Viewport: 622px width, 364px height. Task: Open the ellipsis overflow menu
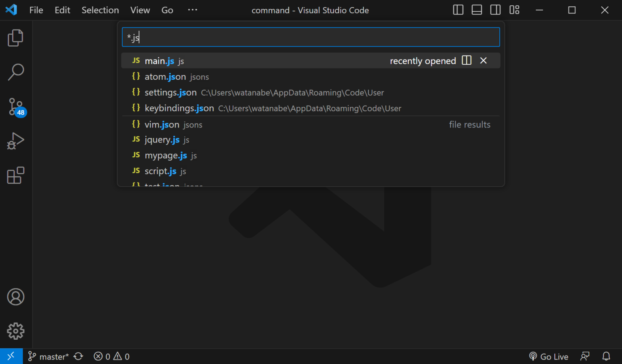192,10
